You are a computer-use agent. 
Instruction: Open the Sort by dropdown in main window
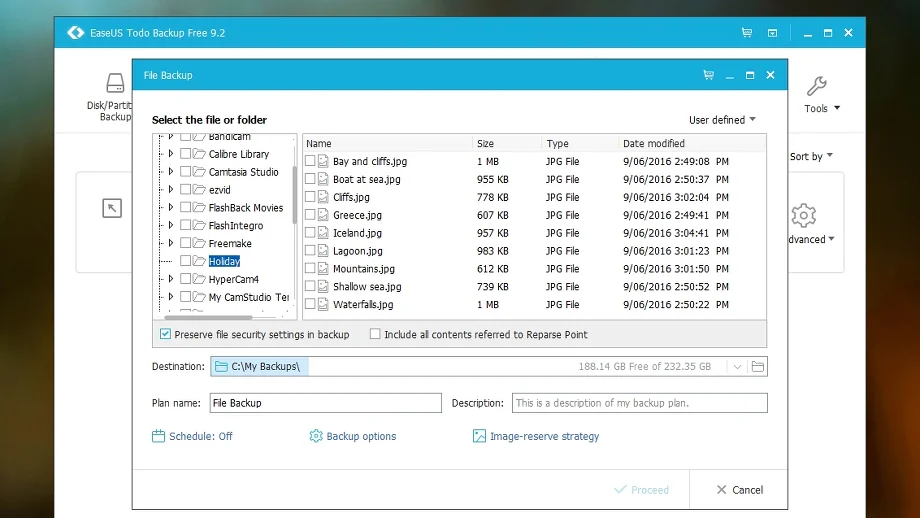pyautogui.click(x=811, y=156)
